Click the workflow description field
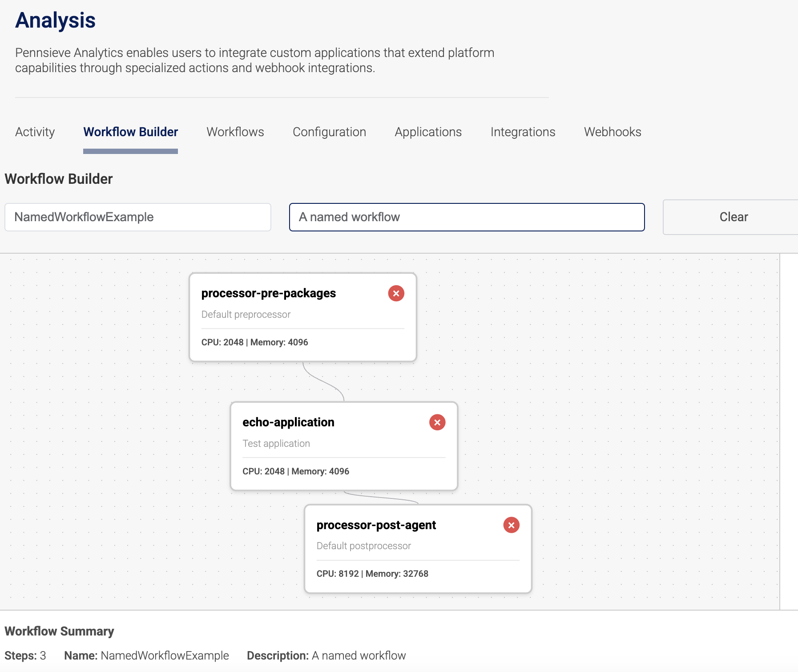Image resolution: width=798 pixels, height=672 pixels. pyautogui.click(x=467, y=217)
